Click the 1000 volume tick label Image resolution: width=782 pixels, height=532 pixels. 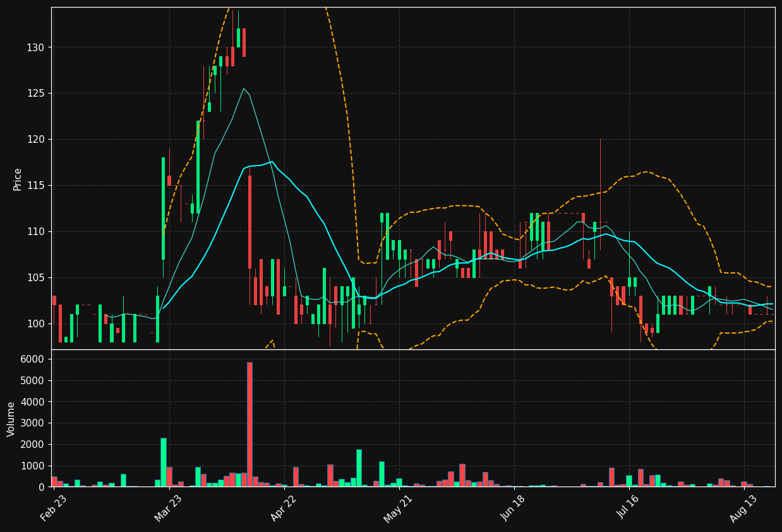coord(32,466)
